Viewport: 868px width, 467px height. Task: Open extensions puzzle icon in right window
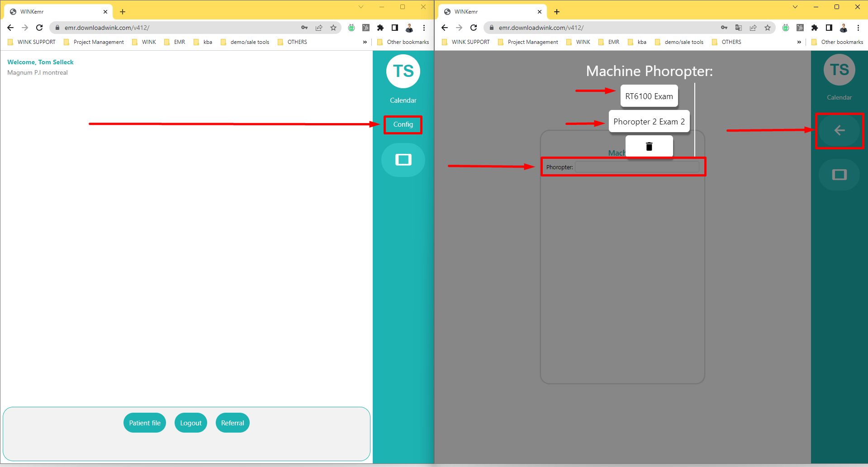[x=815, y=28]
